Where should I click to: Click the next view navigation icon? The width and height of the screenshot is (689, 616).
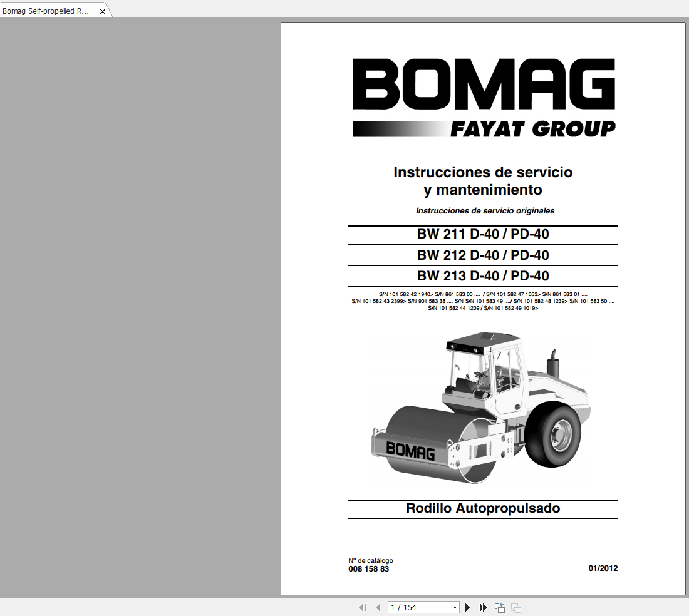coord(516,608)
